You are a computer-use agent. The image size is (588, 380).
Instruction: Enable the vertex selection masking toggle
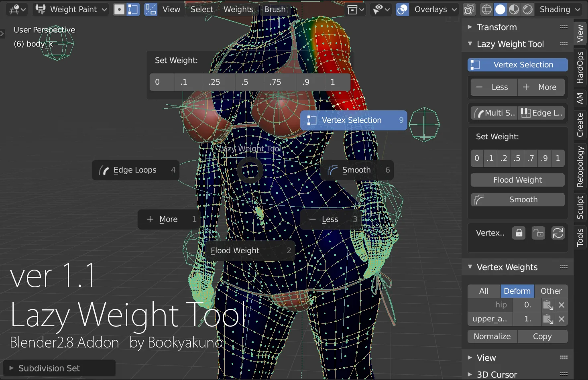click(132, 9)
